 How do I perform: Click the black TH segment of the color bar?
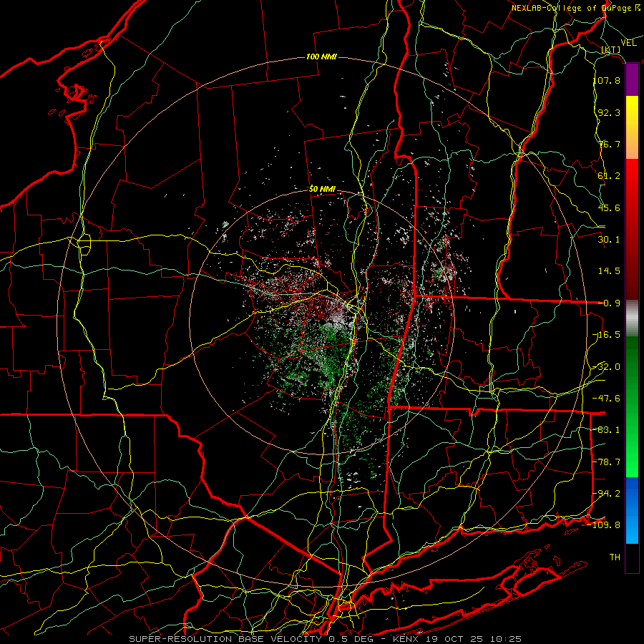(x=632, y=558)
